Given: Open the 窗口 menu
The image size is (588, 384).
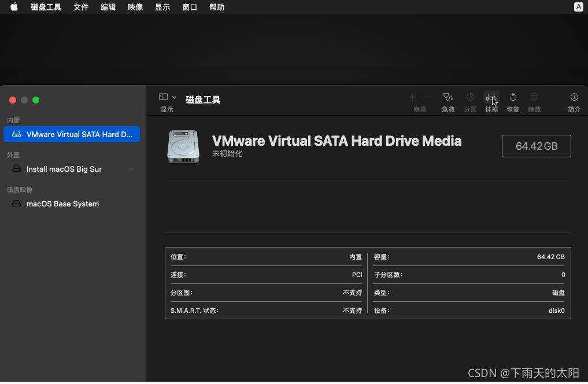Looking at the screenshot, I should 190,7.
